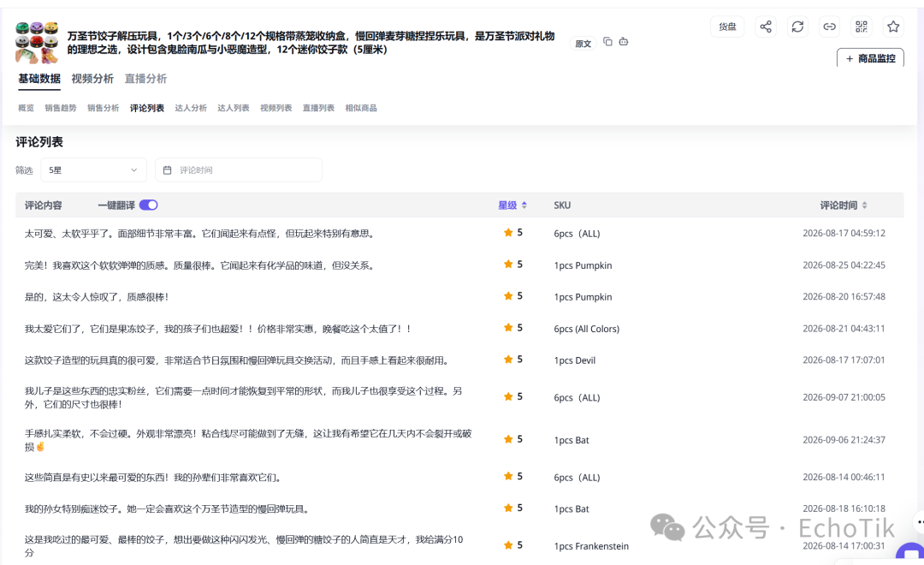Click the link icon in header
The image size is (924, 565).
(x=829, y=27)
